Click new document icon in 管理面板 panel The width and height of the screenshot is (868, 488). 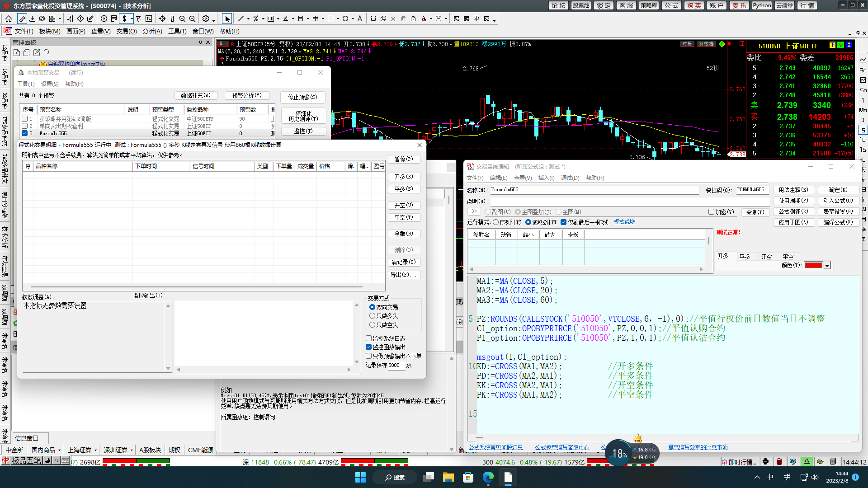(x=17, y=53)
